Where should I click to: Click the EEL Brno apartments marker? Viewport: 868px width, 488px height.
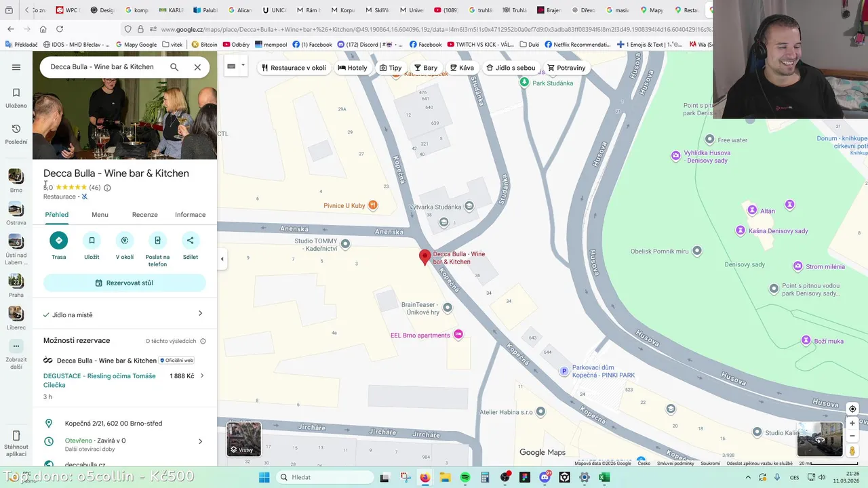click(x=458, y=335)
